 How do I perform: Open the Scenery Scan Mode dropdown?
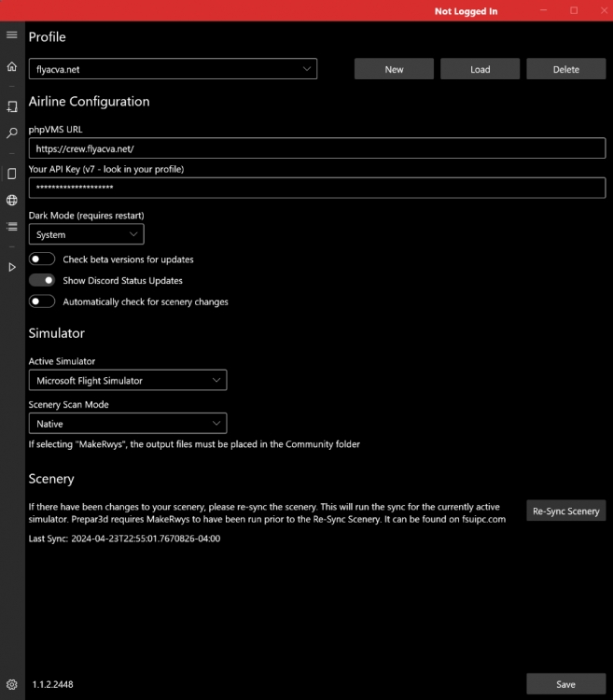pyautogui.click(x=127, y=424)
